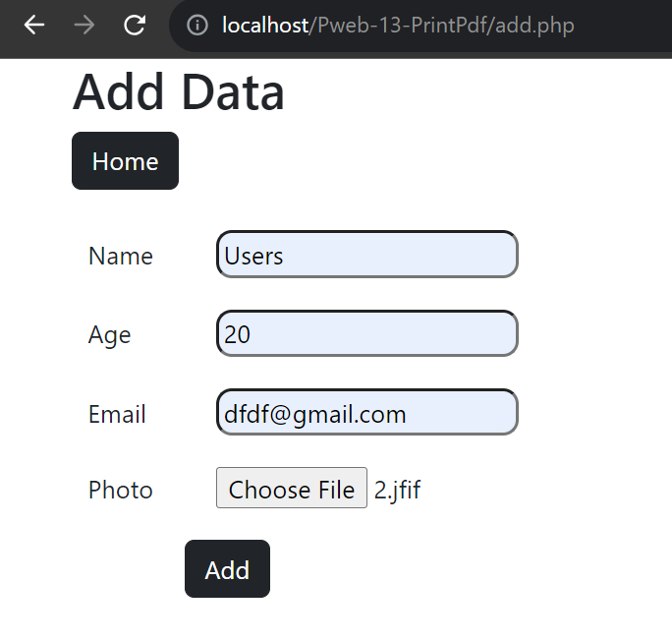This screenshot has width=672, height=641.
Task: Click the Email label
Action: point(117,414)
